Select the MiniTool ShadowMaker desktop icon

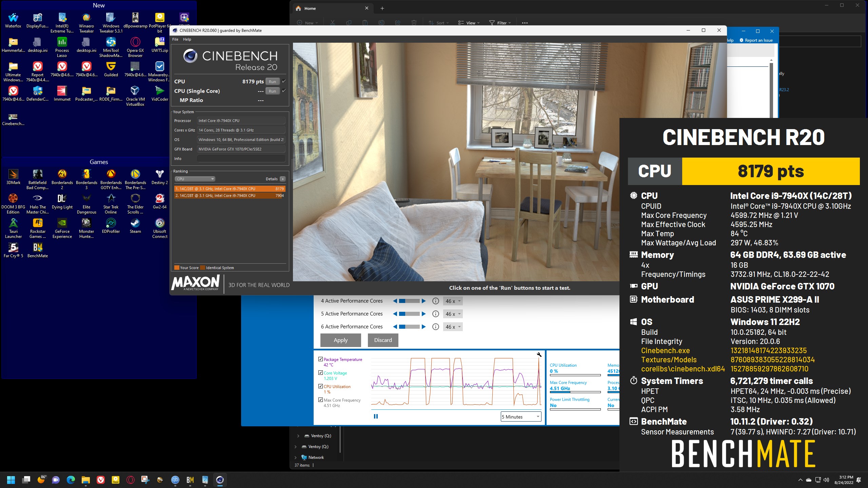(x=111, y=47)
